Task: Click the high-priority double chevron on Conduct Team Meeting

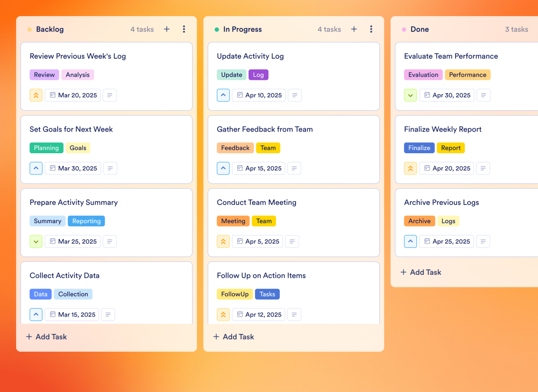Action: click(223, 241)
